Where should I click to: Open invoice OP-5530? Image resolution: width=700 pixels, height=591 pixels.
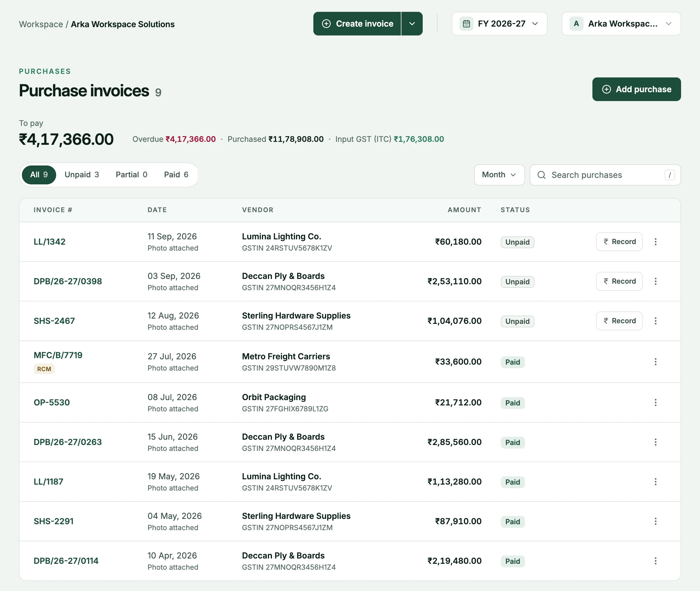(x=52, y=402)
